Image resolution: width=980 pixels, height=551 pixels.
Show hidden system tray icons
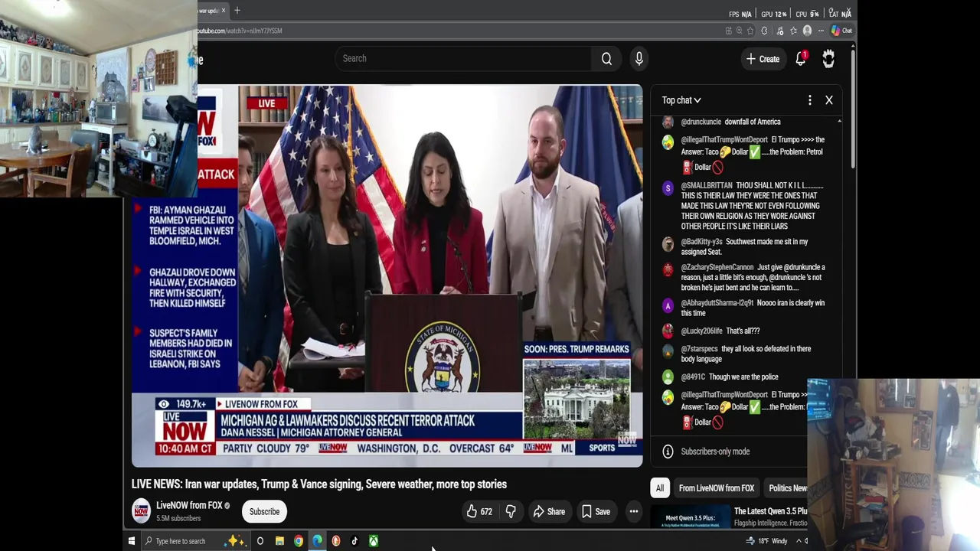click(799, 541)
